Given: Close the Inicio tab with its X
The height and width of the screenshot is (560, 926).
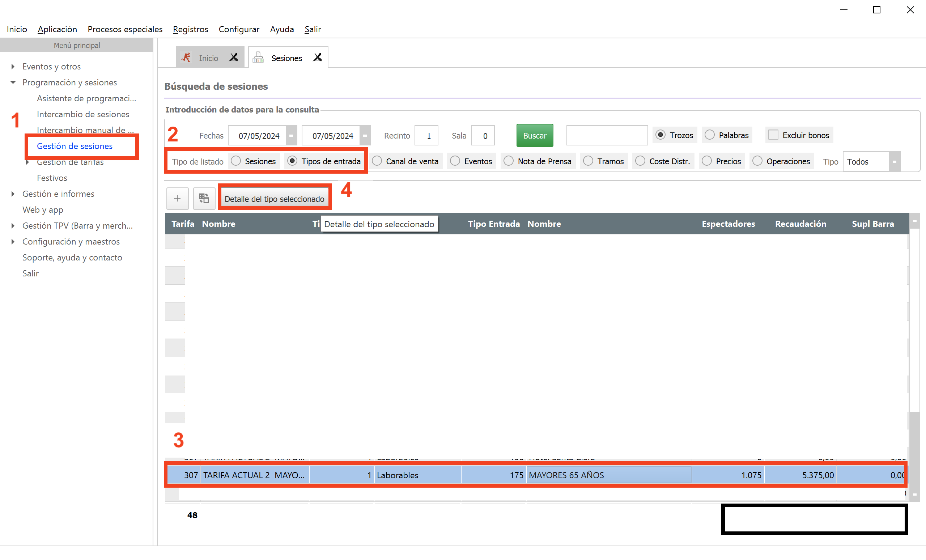Looking at the screenshot, I should click(234, 58).
